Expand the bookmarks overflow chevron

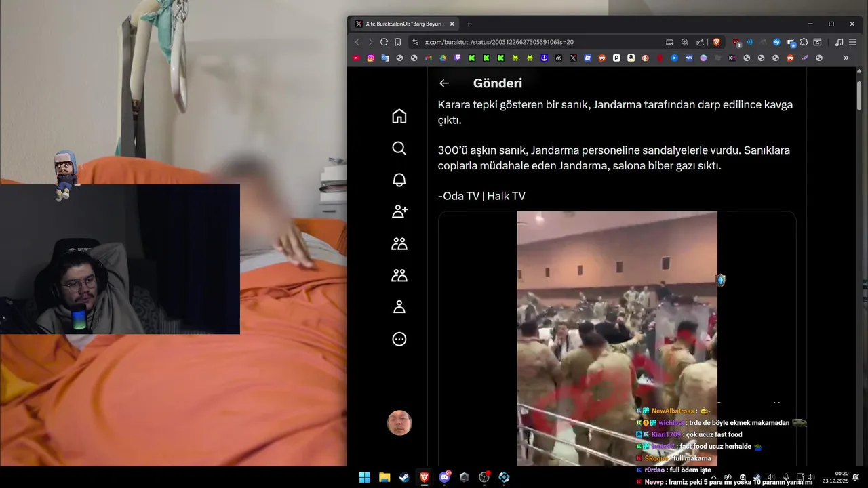point(846,58)
